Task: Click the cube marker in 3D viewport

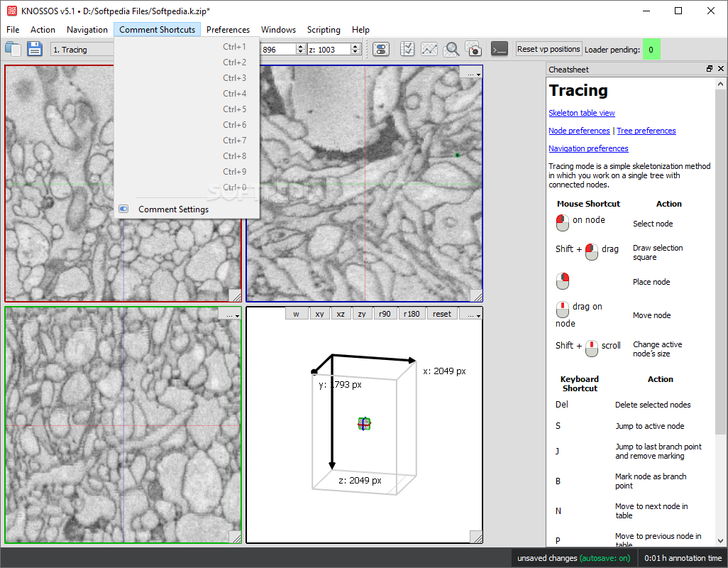Action: pyautogui.click(x=365, y=424)
